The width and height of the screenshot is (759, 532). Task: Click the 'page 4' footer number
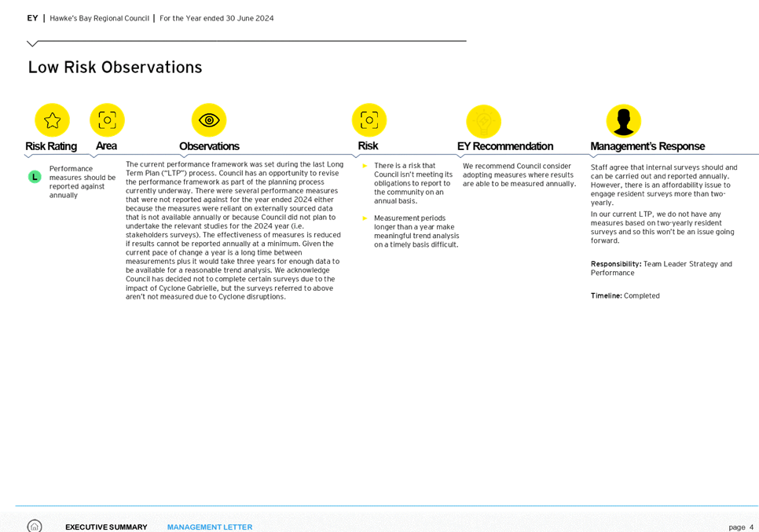click(x=741, y=527)
